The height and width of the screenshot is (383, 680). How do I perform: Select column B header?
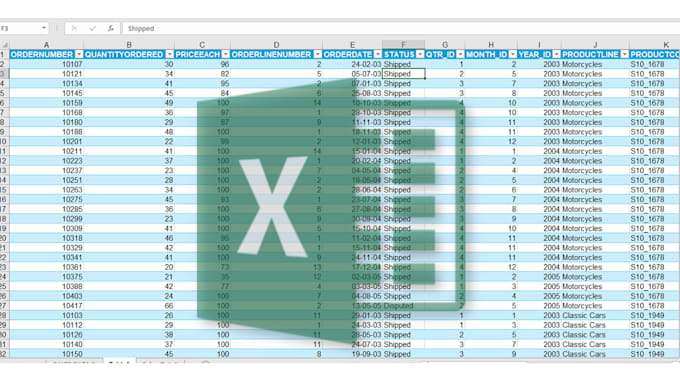[129, 45]
